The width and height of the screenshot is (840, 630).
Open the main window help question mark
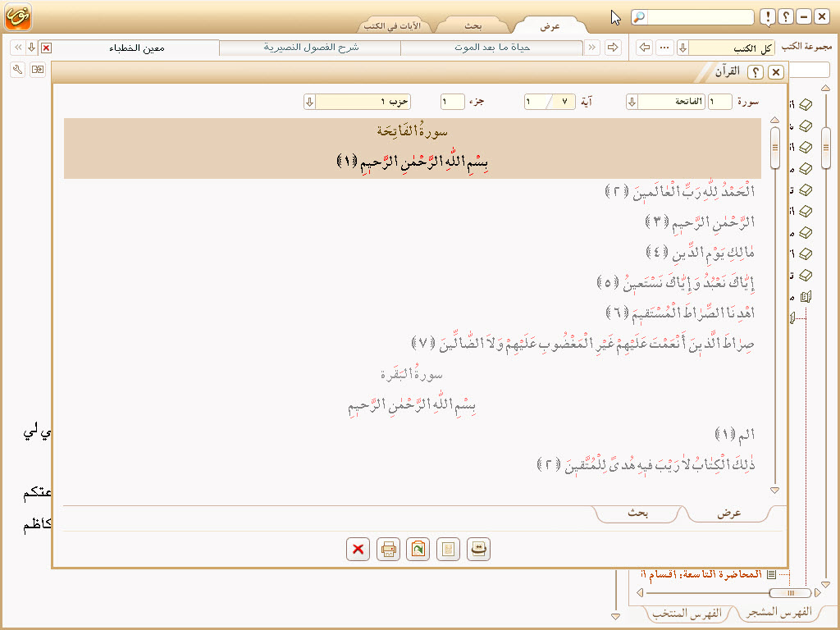coord(785,17)
